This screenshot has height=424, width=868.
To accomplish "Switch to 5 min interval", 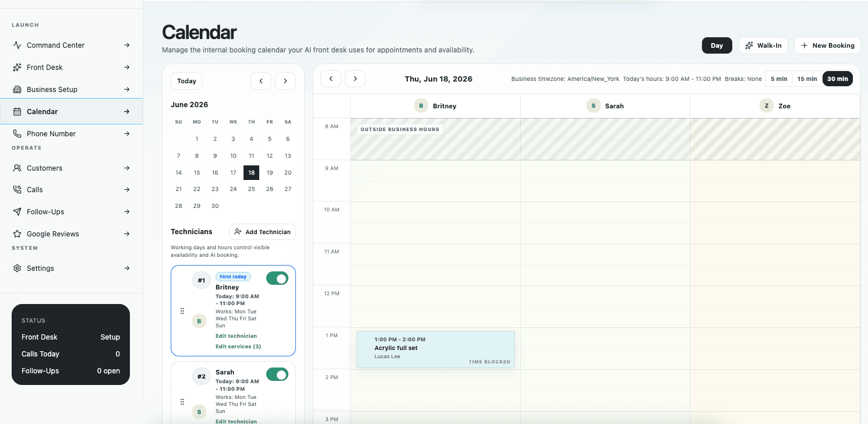I will click(779, 79).
